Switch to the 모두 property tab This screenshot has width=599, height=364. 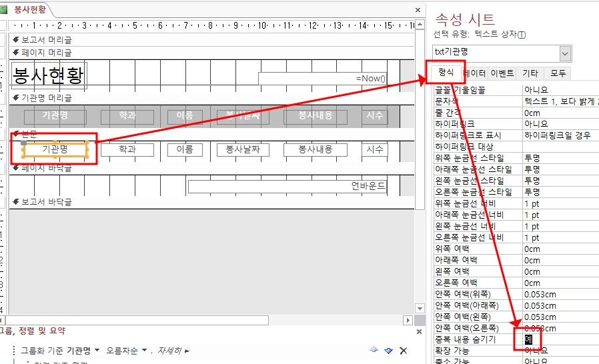(558, 73)
